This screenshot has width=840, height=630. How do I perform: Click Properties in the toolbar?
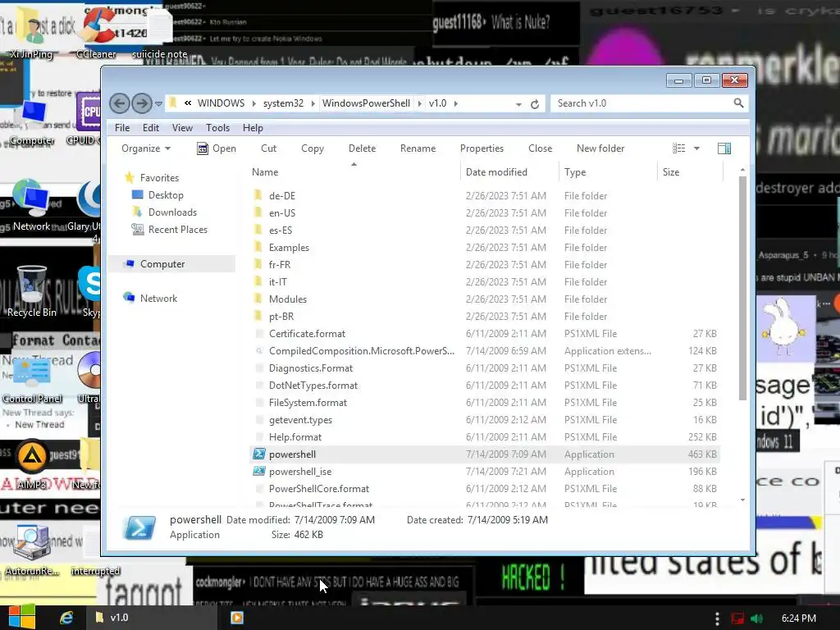tap(482, 148)
